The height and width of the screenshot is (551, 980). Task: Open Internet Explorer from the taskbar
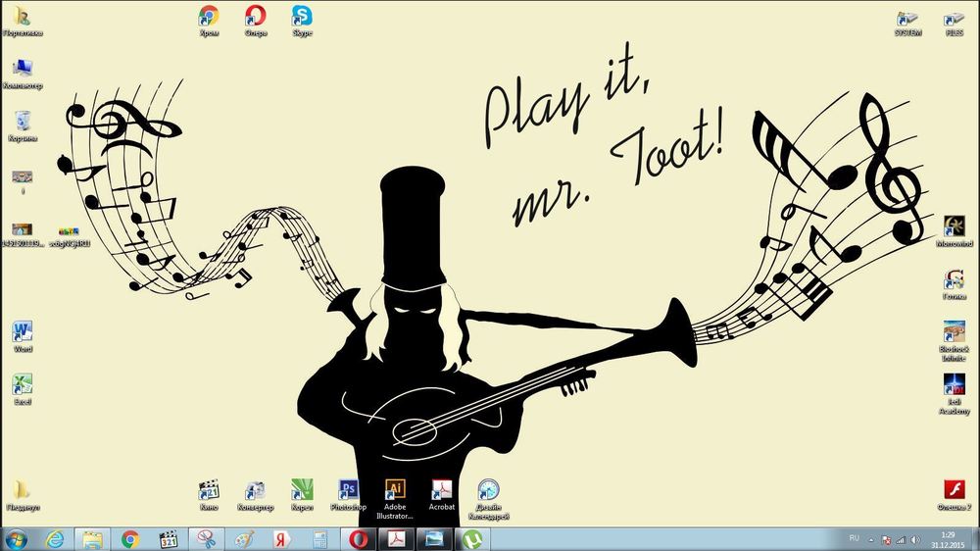tap(55, 538)
